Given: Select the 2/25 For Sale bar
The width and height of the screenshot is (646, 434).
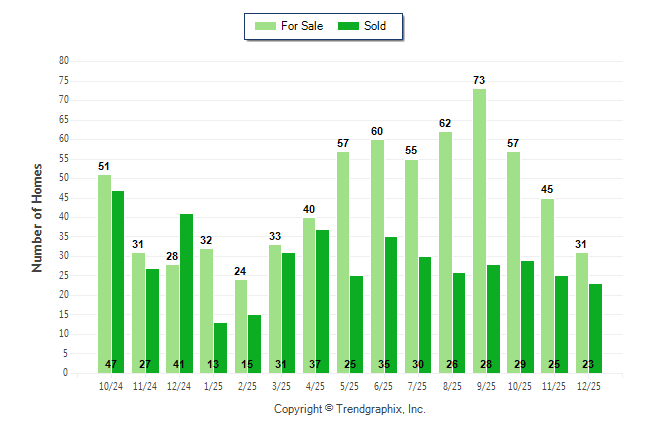Looking at the screenshot, I should coord(241,325).
